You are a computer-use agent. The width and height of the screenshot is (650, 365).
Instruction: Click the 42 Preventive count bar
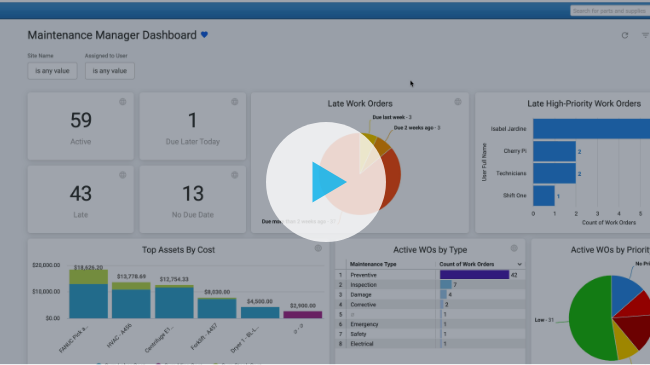point(474,275)
